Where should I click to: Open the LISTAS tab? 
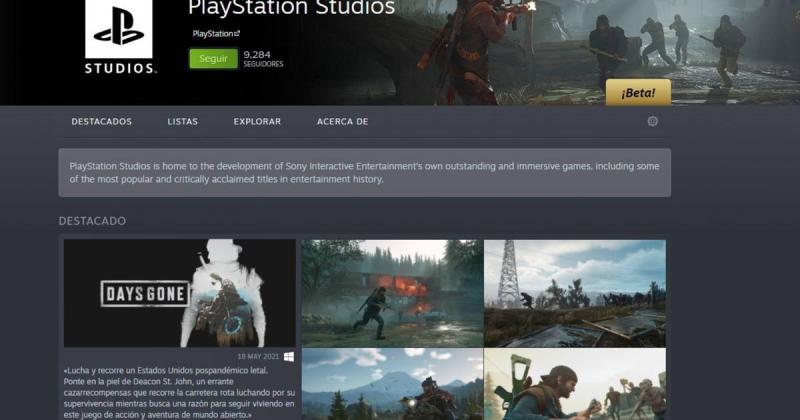[183, 122]
